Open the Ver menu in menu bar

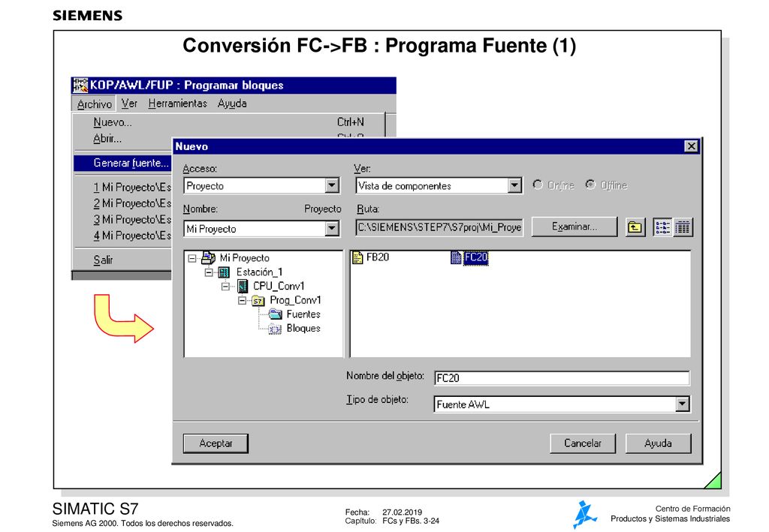pos(129,104)
